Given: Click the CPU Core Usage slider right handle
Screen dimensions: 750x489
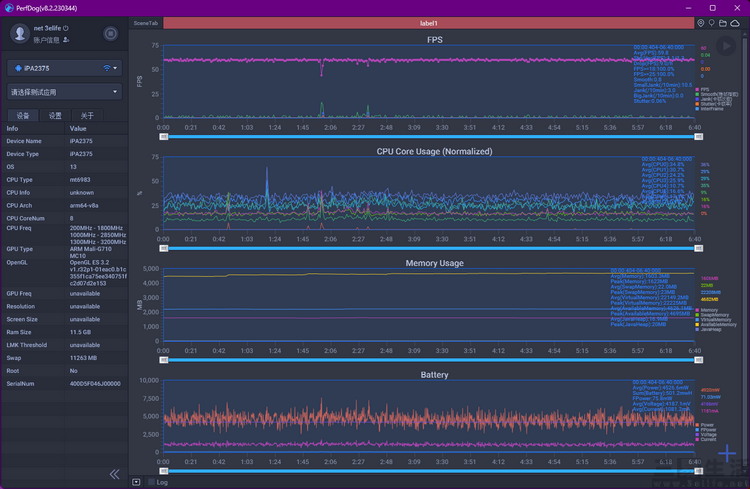Looking at the screenshot, I should pos(699,248).
